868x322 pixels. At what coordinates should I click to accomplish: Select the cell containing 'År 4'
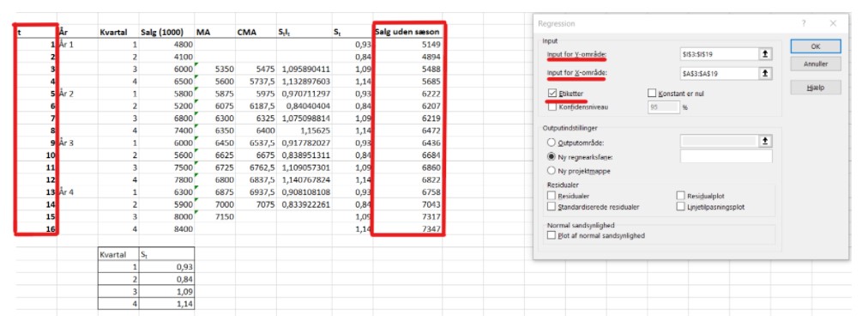point(77,192)
